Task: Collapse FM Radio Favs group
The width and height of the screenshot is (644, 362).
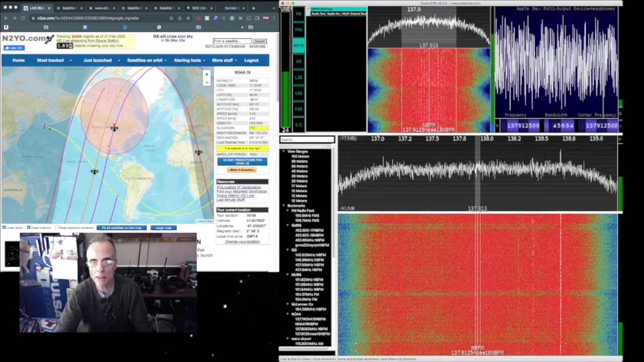Action: point(288,211)
